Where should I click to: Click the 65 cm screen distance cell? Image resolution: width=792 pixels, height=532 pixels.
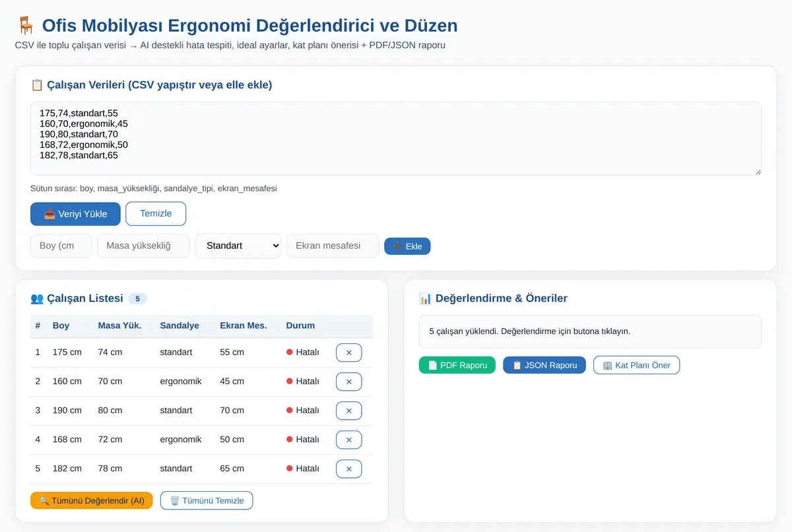[x=232, y=469]
